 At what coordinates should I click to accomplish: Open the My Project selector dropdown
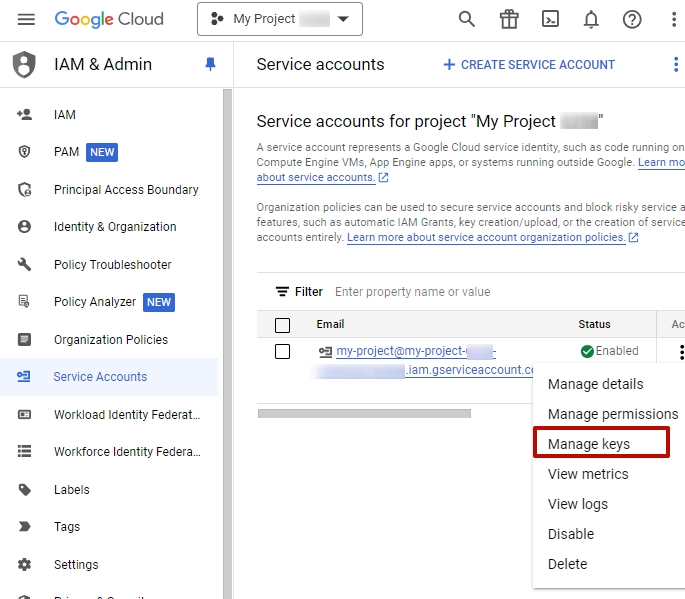click(x=280, y=19)
